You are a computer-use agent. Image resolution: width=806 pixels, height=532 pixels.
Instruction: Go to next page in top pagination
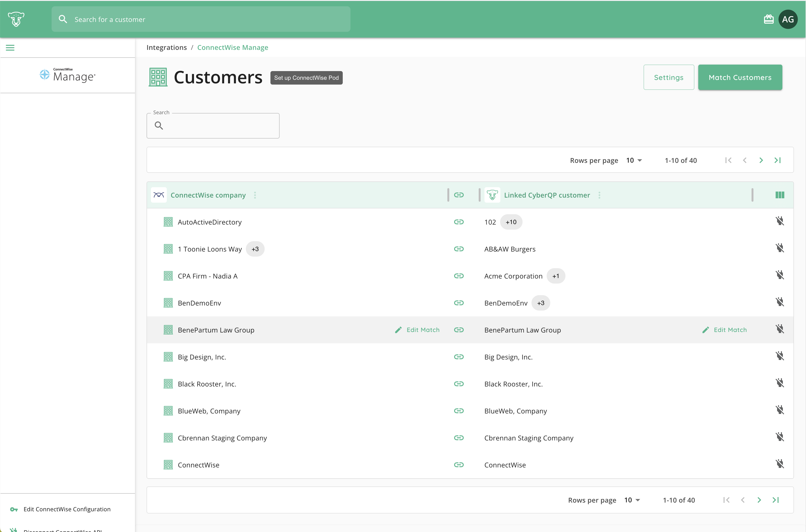pos(761,160)
